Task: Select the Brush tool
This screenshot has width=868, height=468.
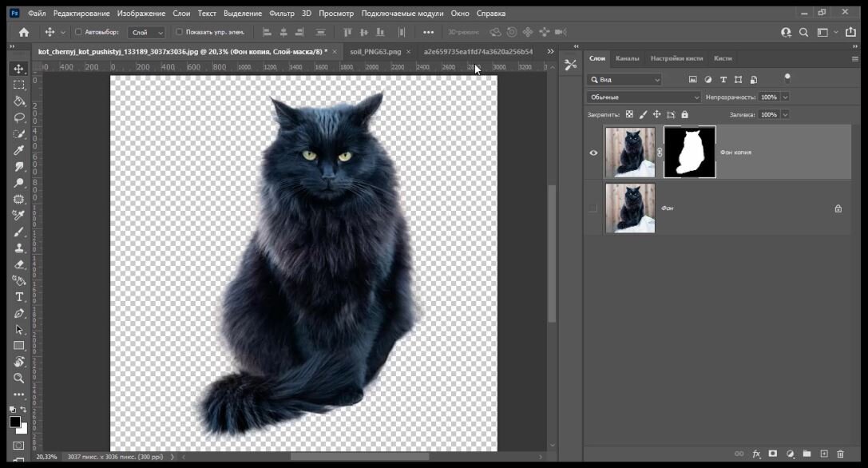Action: (19, 232)
